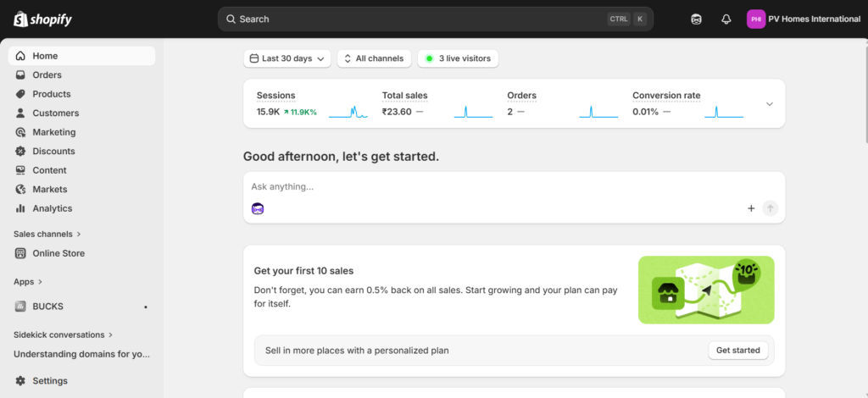The image size is (868, 398).
Task: Click the 3 live visitors button
Action: tap(458, 58)
